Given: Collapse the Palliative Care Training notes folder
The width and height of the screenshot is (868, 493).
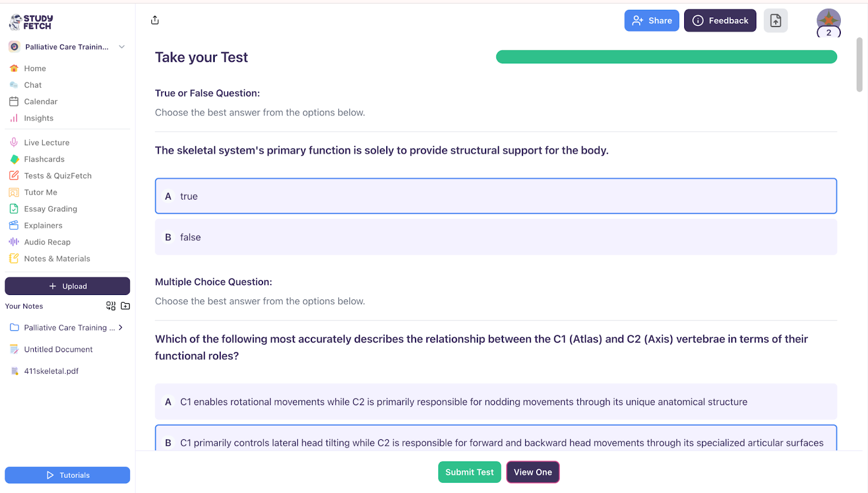Looking at the screenshot, I should pos(120,328).
